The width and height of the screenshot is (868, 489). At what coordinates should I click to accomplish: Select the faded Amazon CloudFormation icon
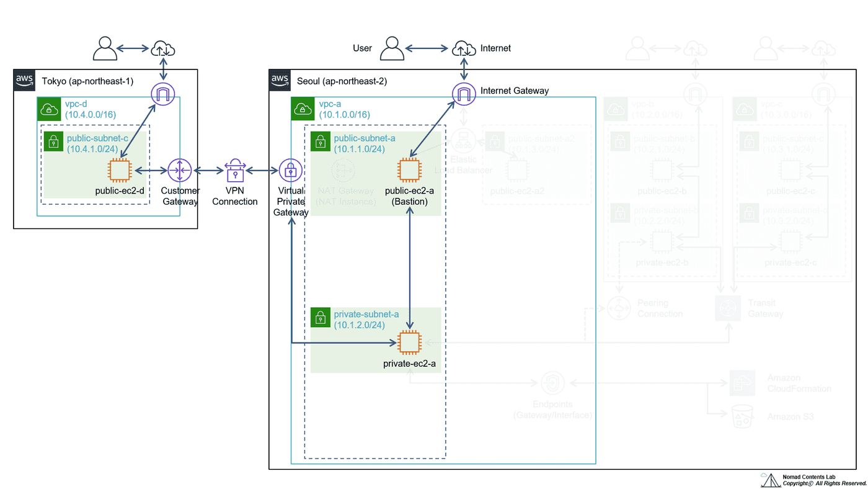[x=742, y=383]
